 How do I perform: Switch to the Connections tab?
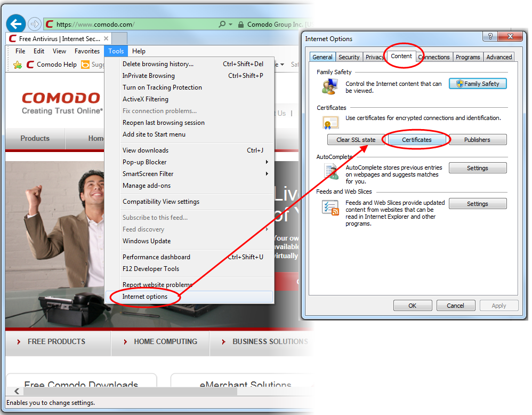point(434,57)
